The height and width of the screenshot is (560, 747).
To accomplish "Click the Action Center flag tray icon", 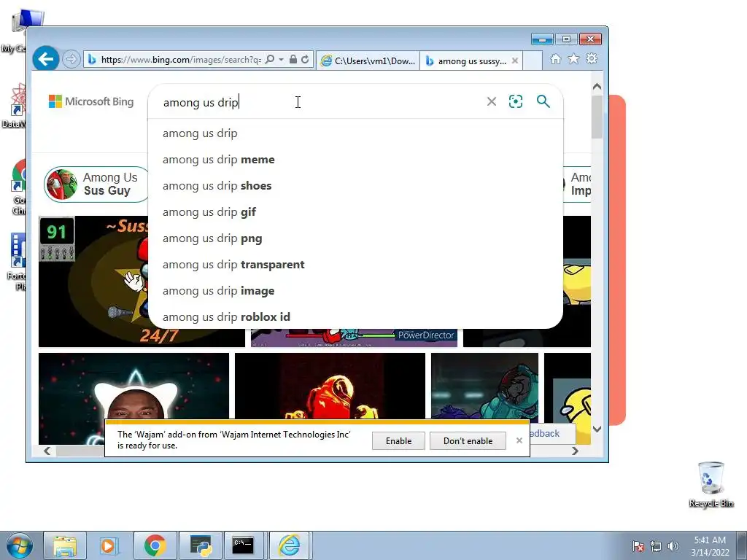I will coord(638,546).
